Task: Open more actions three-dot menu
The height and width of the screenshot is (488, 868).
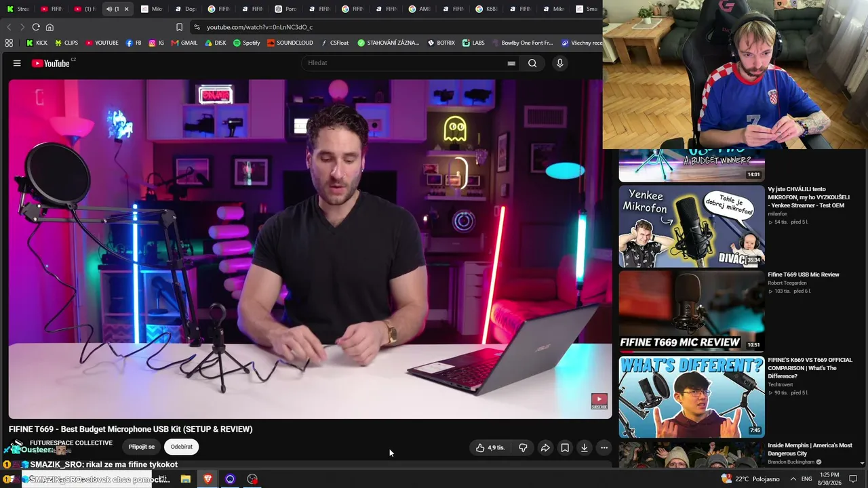Action: tap(604, 447)
